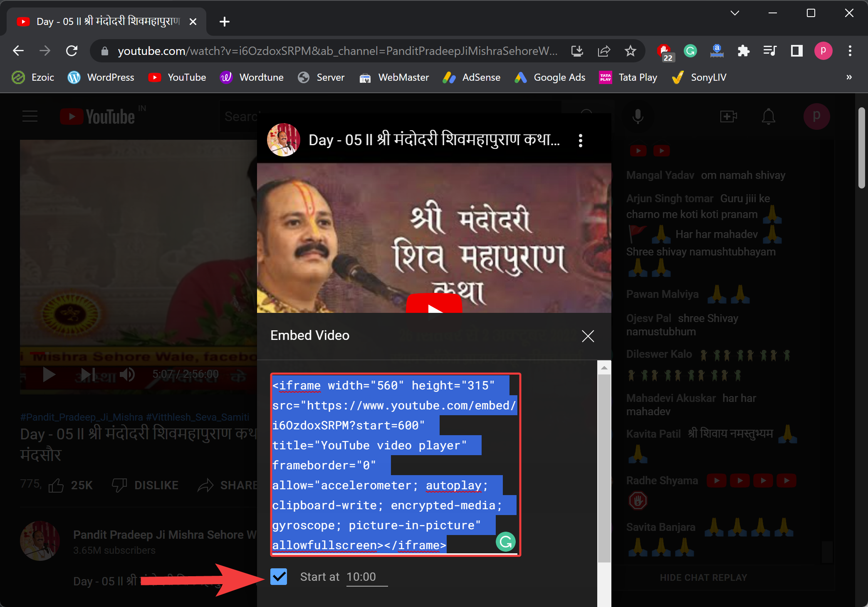Open the Create video menu
Viewport: 868px width, 607px height.
(728, 116)
